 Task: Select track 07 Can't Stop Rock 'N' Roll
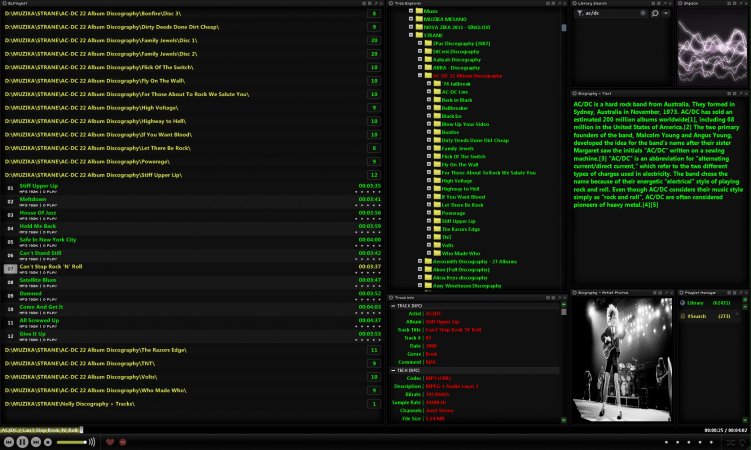[x=192, y=269]
